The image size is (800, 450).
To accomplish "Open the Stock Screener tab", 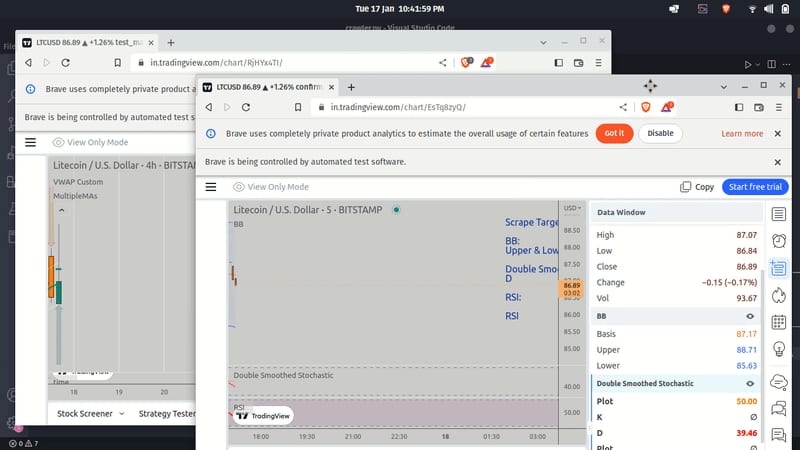I will 85,414.
